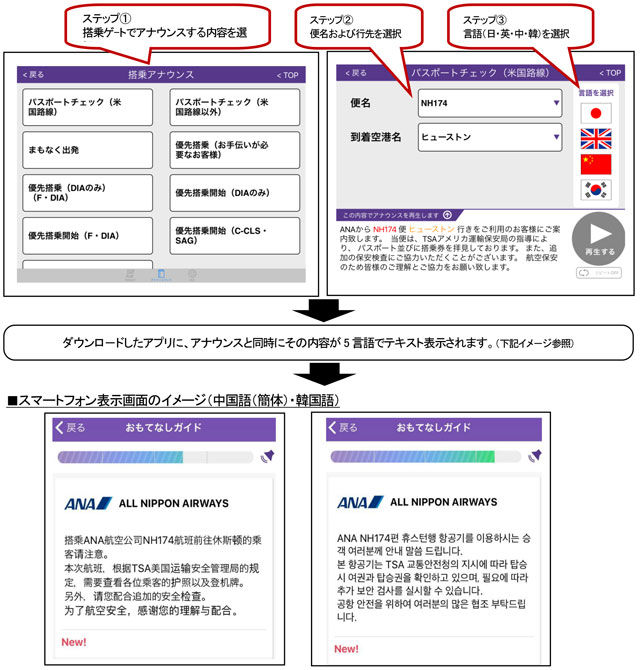Viewport: 640px width, 670px height.
Task: Tap the highlighted middle bottom tab icon
Action: [x=160, y=275]
